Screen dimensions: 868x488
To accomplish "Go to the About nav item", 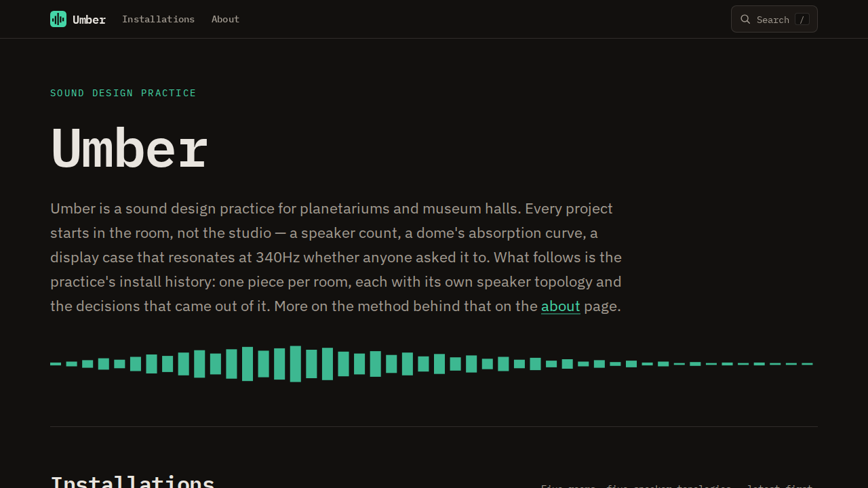I will (x=225, y=19).
